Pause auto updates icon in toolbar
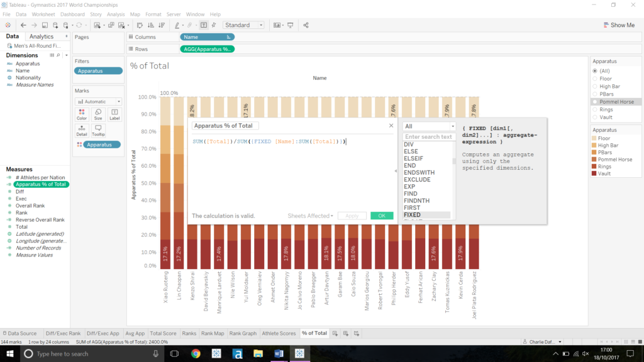Viewport: 644px width, 362px height. 65,25
